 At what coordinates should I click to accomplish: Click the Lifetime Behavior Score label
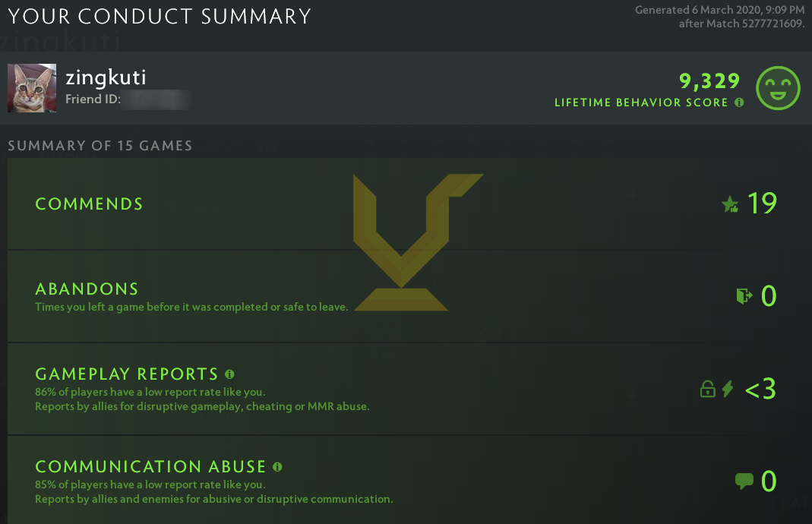(641, 103)
